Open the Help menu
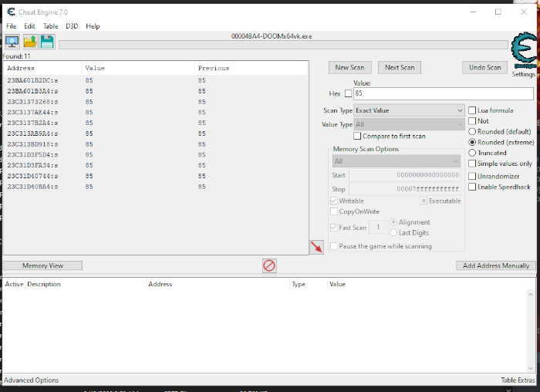 [x=93, y=26]
